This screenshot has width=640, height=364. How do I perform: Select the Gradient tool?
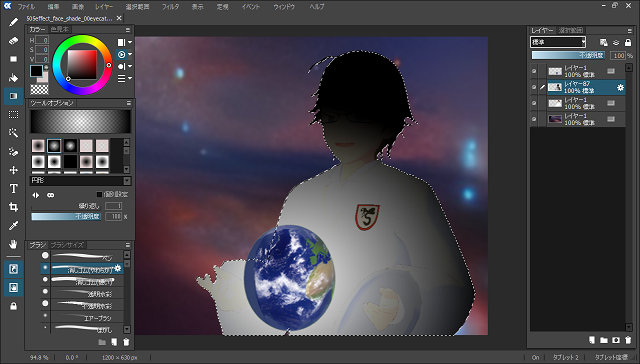click(13, 96)
